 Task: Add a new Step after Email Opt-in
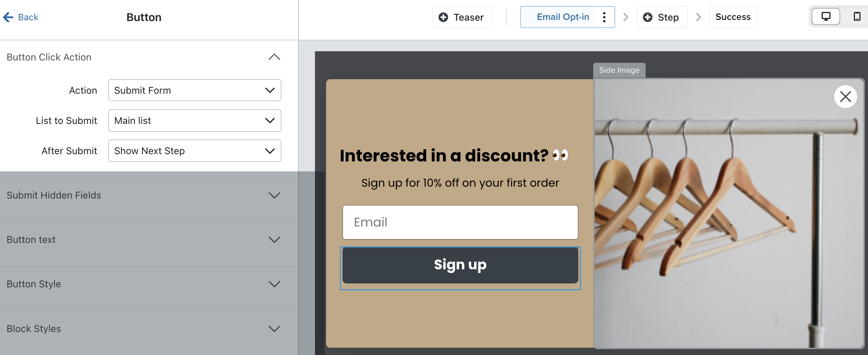point(662,17)
